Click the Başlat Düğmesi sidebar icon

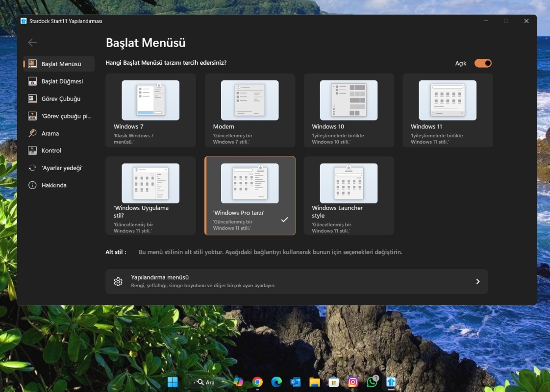(x=32, y=81)
